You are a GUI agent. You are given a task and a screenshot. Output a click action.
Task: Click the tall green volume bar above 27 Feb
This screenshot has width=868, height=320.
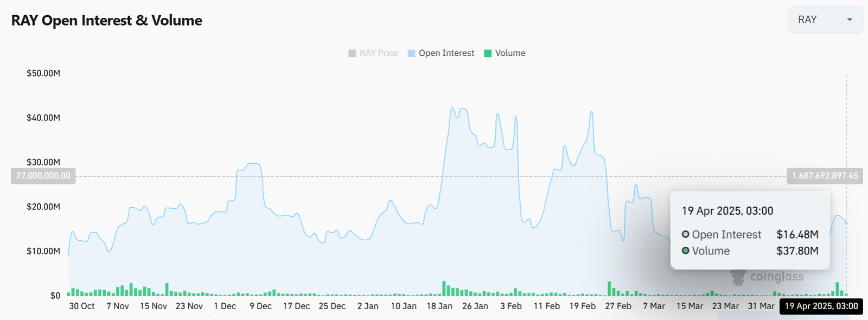[x=609, y=288]
